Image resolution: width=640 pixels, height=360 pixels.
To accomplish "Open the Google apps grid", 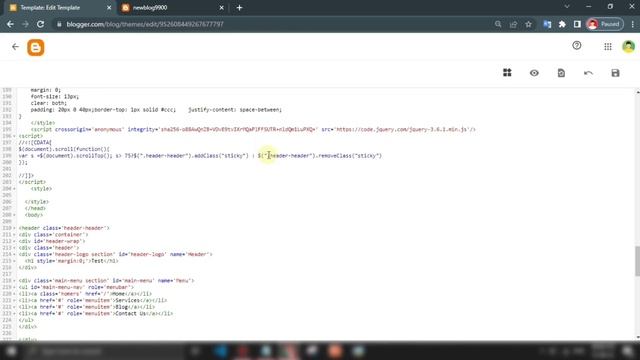I will [x=608, y=47].
